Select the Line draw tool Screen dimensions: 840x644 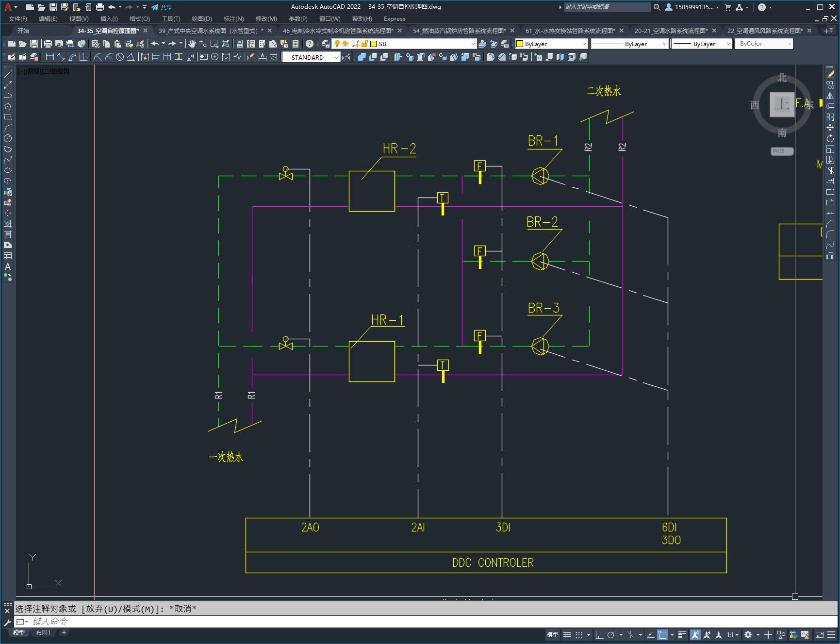pos(8,74)
